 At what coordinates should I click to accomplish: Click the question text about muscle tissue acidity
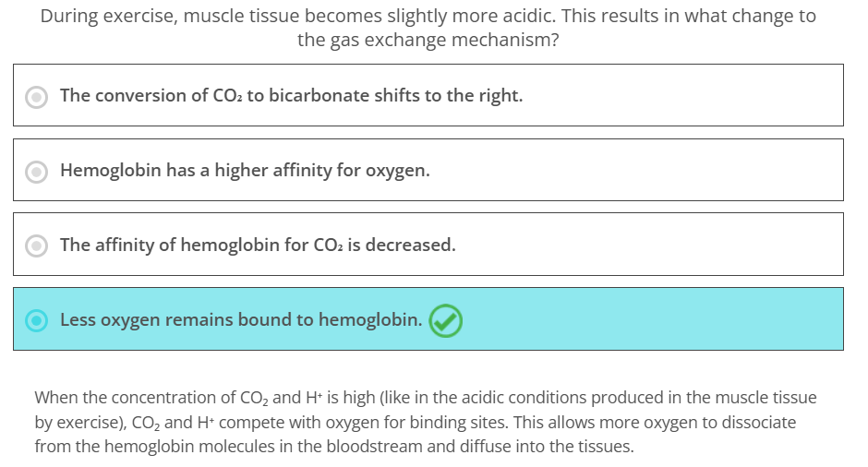428,28
